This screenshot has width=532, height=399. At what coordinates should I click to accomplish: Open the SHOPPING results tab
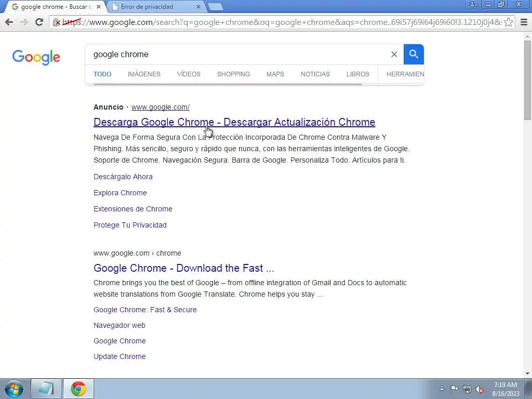pos(233,74)
